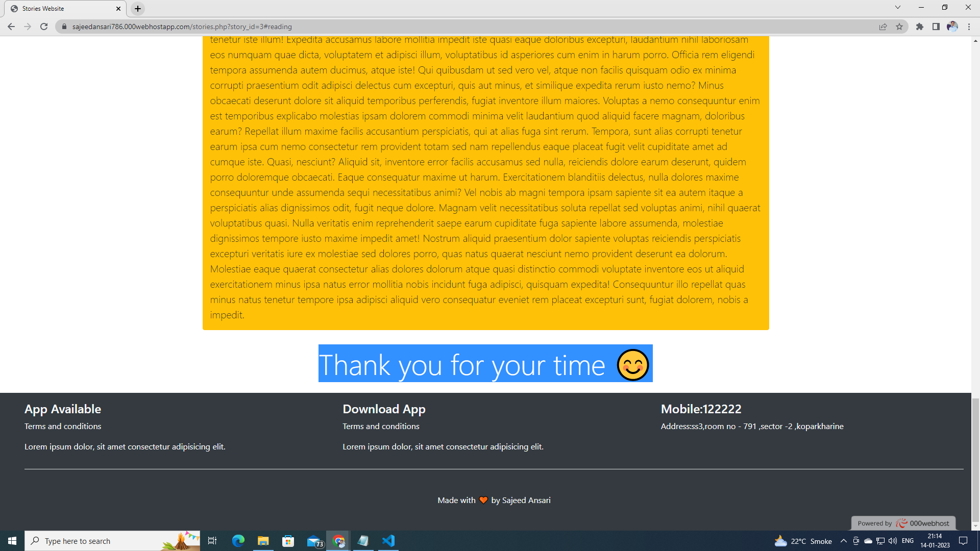Launch Microsoft Edge from the taskbar
The width and height of the screenshot is (980, 551).
pyautogui.click(x=238, y=541)
